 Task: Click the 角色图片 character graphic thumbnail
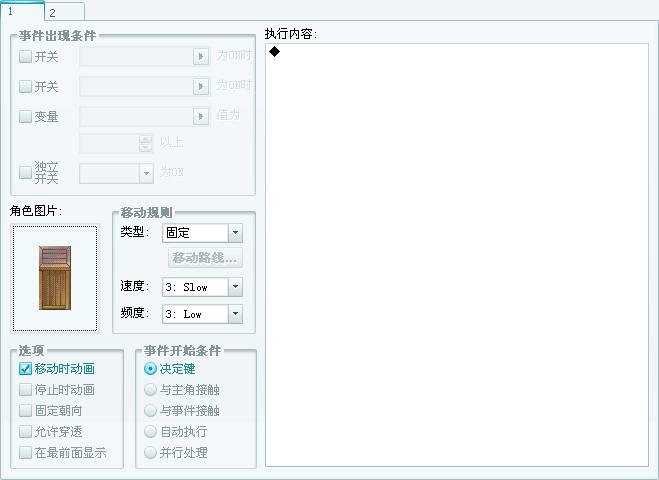pyautogui.click(x=55, y=278)
